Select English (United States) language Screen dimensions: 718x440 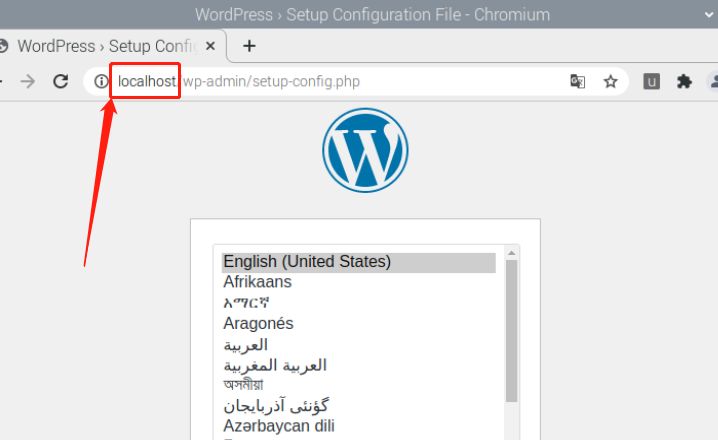[359, 262]
